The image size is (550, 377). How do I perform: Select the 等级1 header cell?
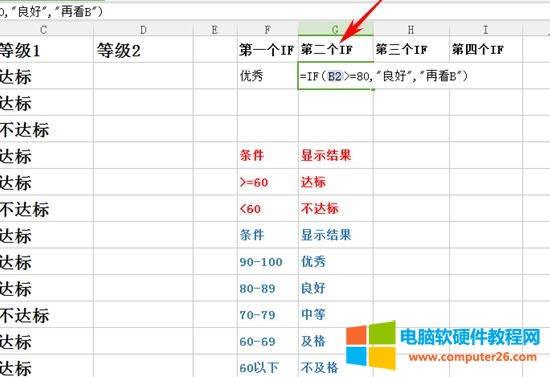(47, 49)
